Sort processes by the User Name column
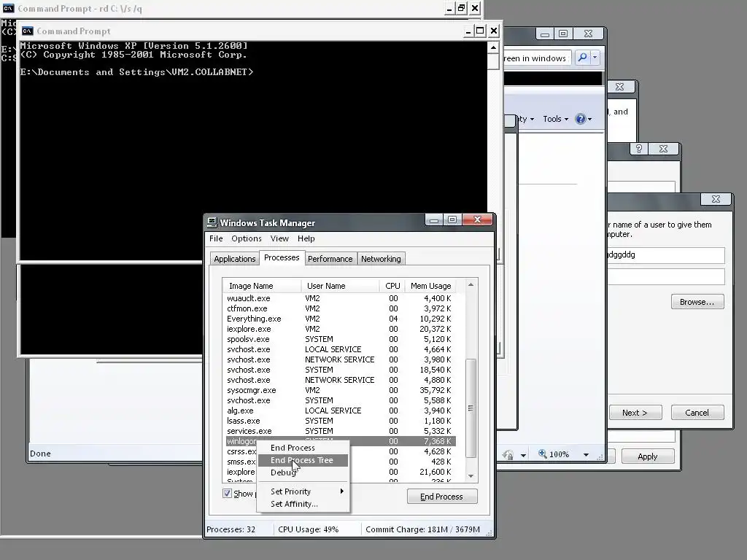747x560 pixels. point(340,286)
